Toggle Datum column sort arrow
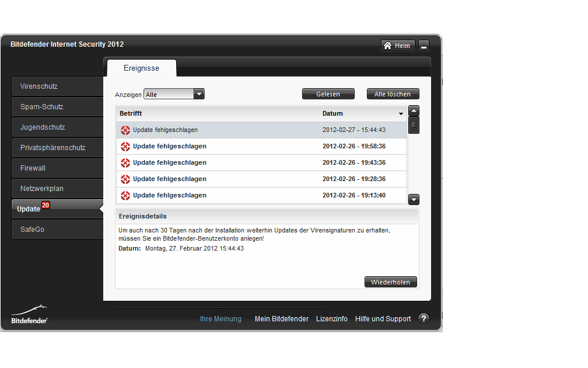The image size is (588, 368). click(401, 113)
